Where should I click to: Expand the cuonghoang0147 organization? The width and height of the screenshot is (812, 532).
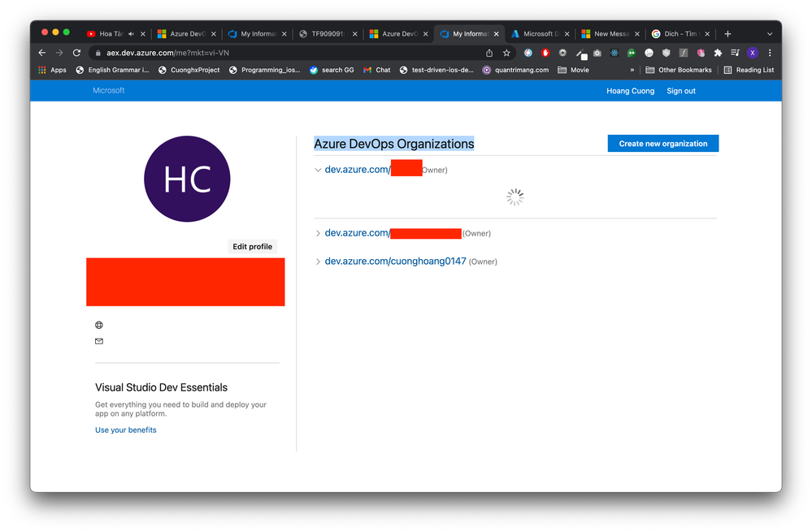318,262
